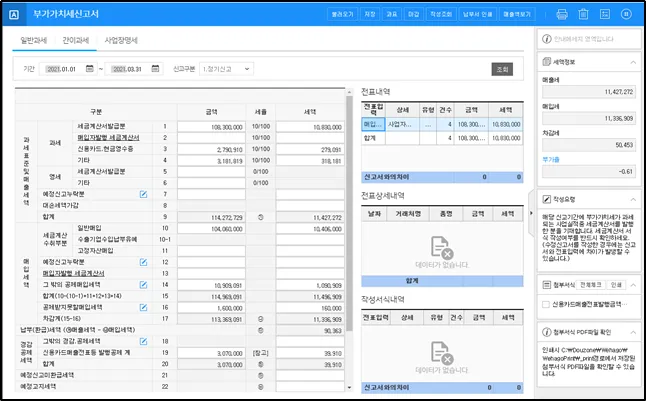Click the 매출액보기 button

(x=517, y=14)
